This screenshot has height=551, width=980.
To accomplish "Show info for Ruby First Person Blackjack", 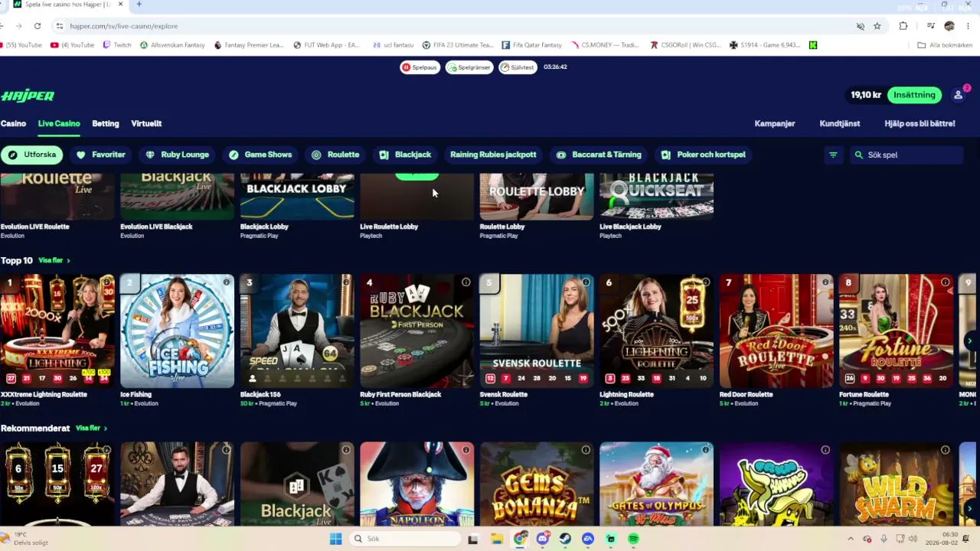I will coord(465,282).
